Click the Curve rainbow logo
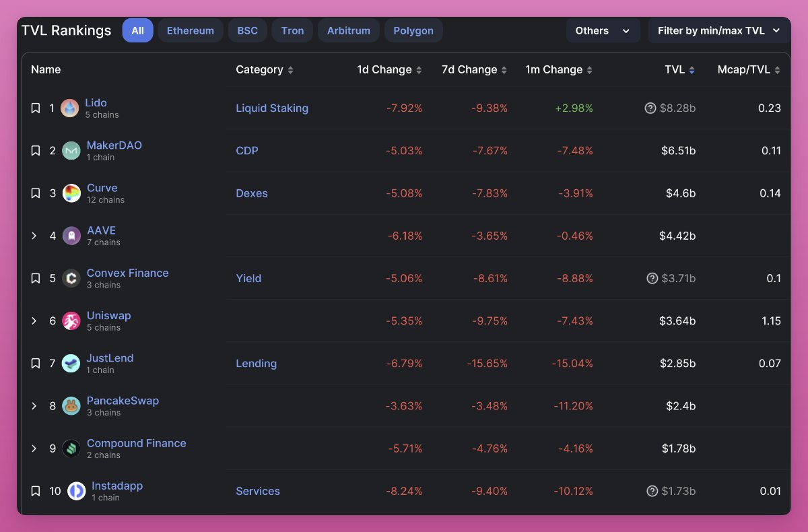 pos(71,193)
